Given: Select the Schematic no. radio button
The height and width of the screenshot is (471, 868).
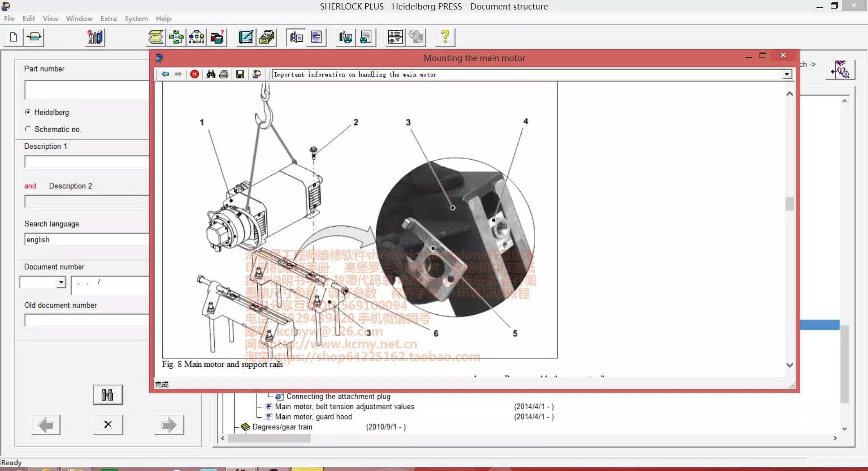Looking at the screenshot, I should point(28,129).
